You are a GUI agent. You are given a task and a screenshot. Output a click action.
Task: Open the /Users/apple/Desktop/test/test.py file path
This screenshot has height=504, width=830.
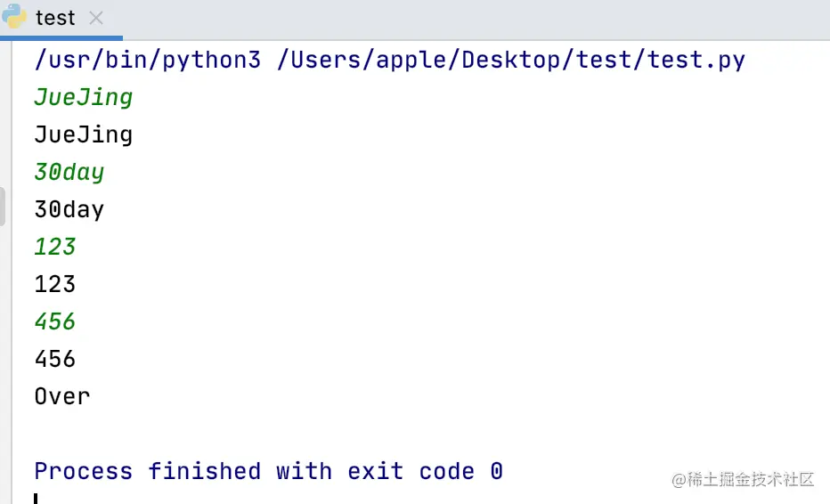(x=511, y=60)
